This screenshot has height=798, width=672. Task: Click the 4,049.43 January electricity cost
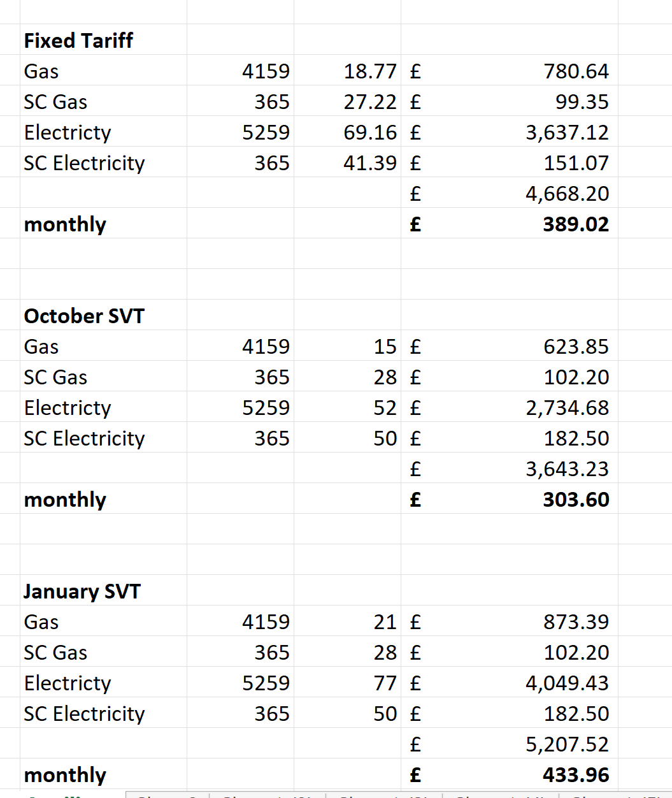click(x=567, y=683)
